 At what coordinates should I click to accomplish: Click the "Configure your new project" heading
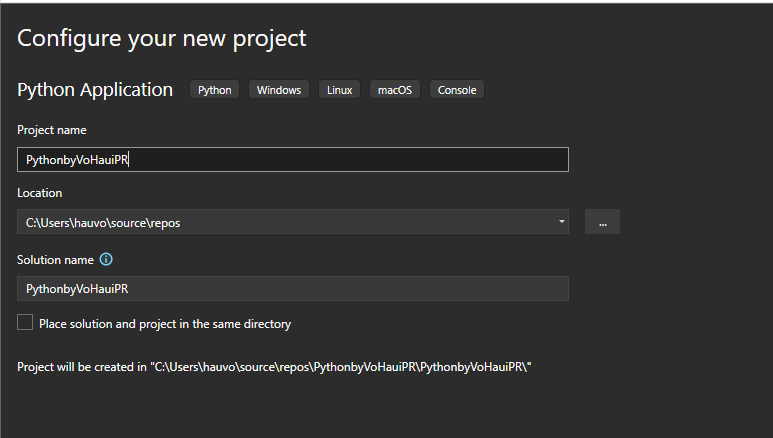(x=161, y=39)
